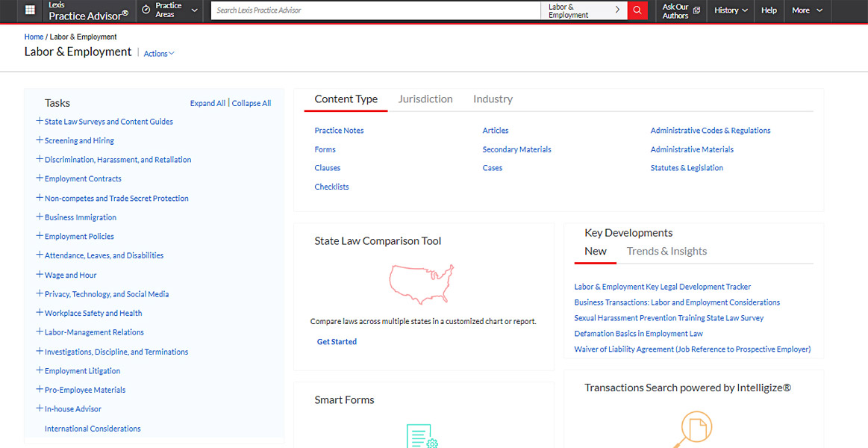Open Defamation Basics in Employment Law
This screenshot has height=448, width=868.
coord(638,334)
